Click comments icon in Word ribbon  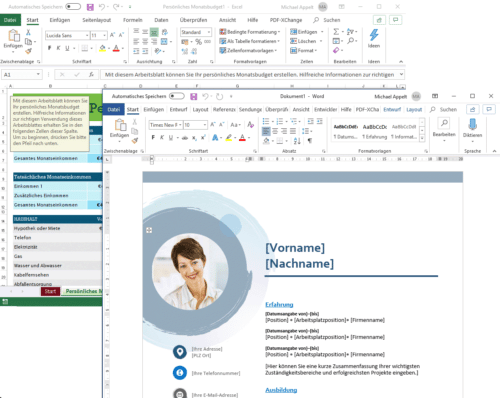tap(489, 109)
